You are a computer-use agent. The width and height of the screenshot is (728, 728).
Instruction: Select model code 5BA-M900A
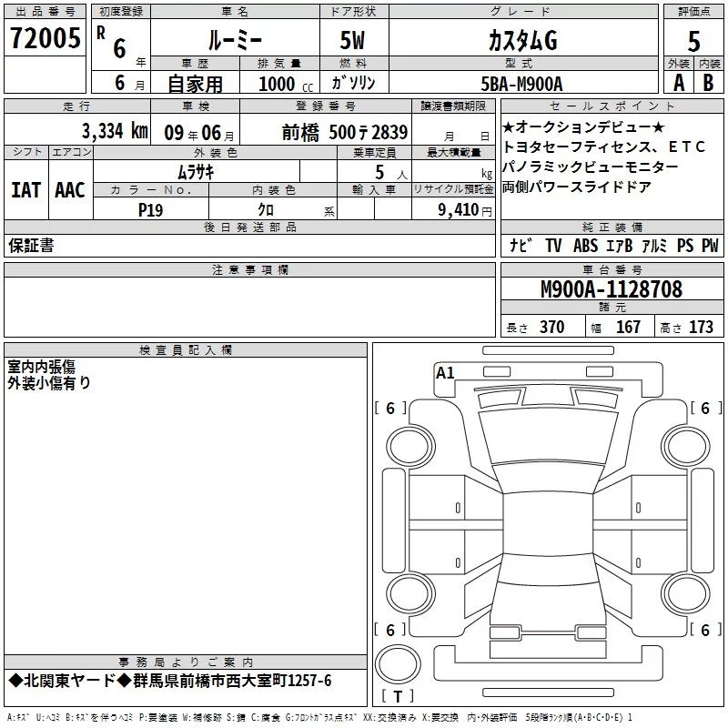pyautogui.click(x=521, y=84)
